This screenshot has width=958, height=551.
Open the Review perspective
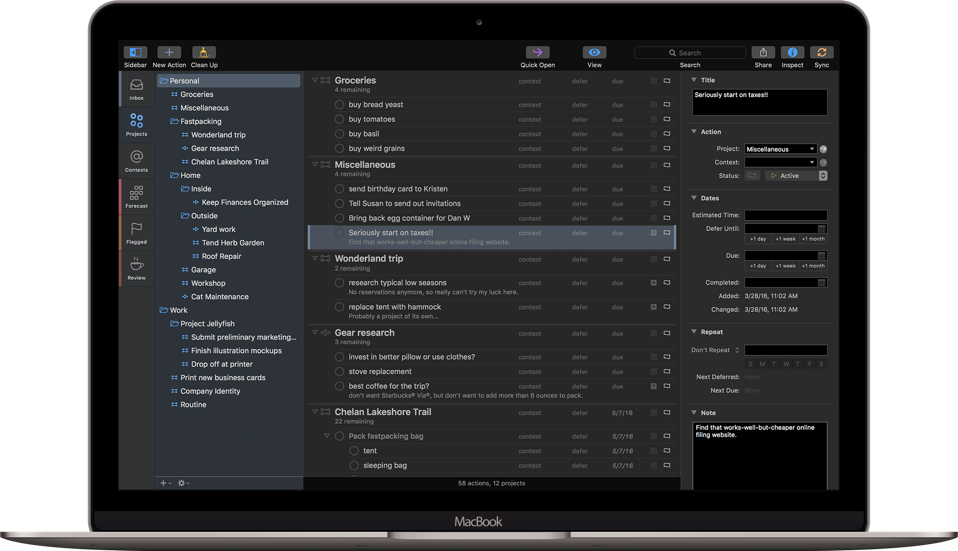click(136, 269)
